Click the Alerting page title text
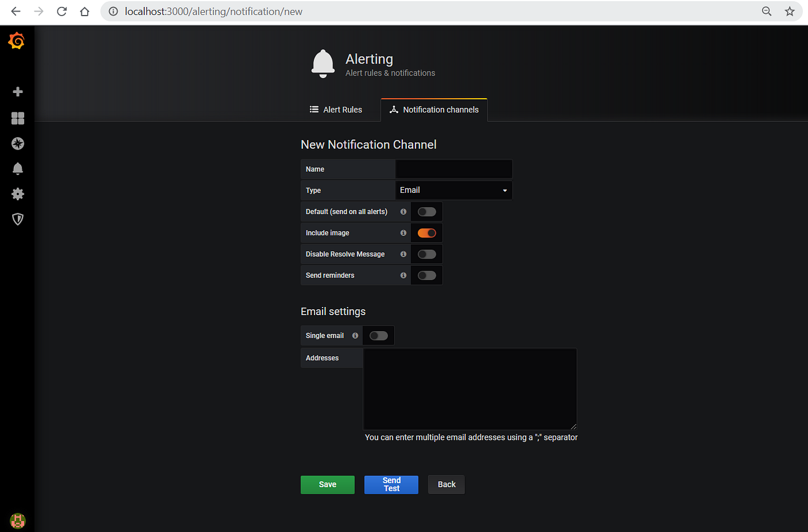The height and width of the screenshot is (532, 808). 369,59
